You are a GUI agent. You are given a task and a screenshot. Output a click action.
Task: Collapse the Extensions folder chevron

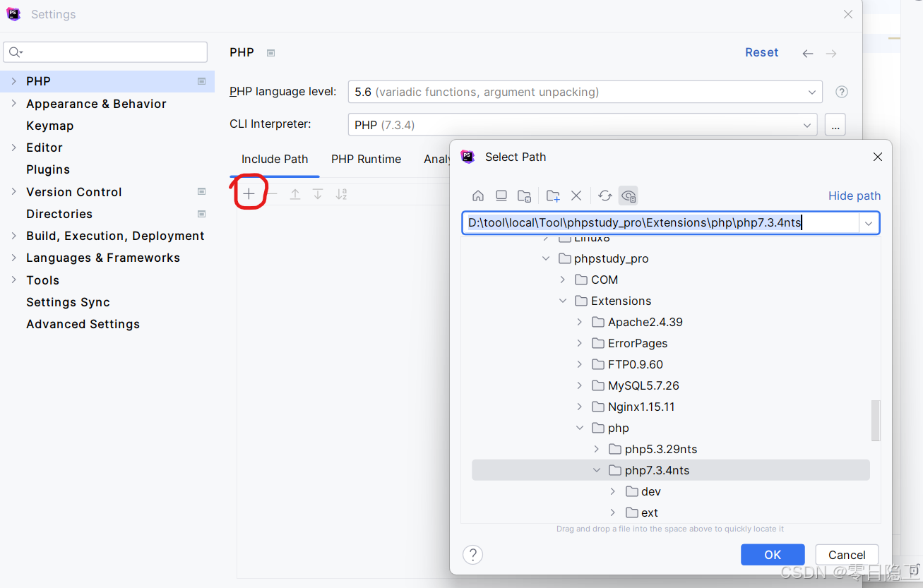563,301
